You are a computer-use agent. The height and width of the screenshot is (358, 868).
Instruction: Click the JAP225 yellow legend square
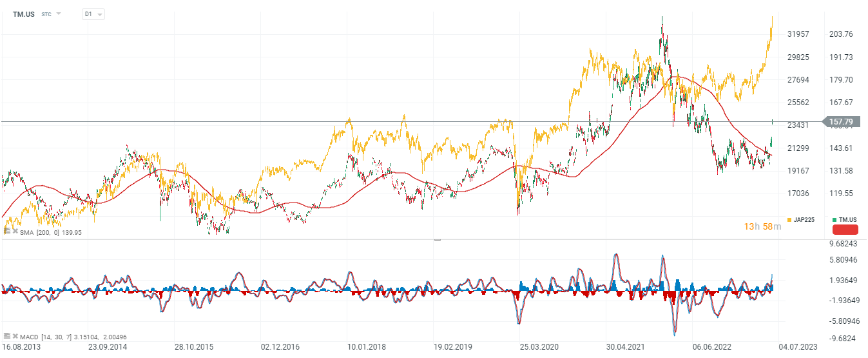pos(789,220)
